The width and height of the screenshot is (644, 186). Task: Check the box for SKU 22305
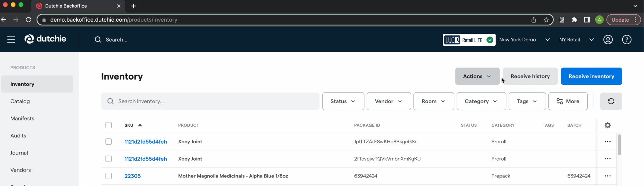[109, 176]
